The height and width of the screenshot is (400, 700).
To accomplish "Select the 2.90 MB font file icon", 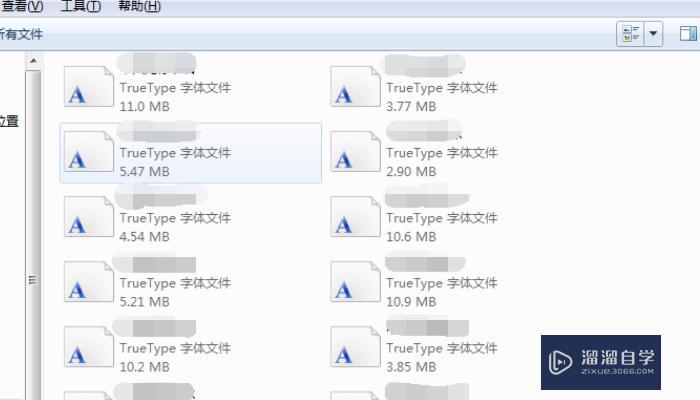I will click(x=355, y=152).
